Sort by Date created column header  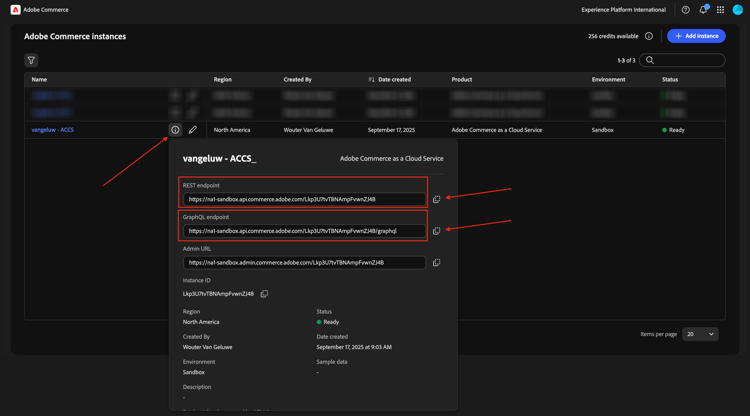click(x=390, y=79)
